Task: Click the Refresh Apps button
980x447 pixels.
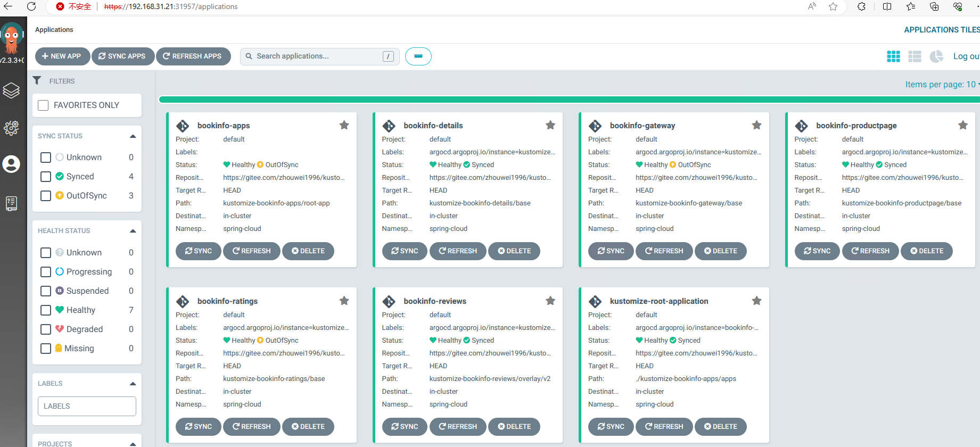Action: point(193,56)
